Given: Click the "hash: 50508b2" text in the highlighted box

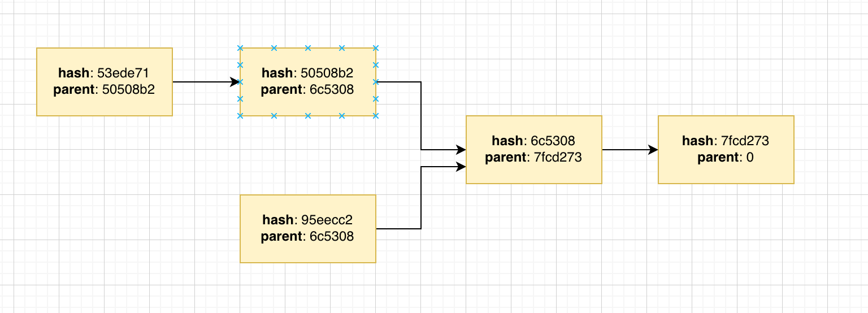Looking at the screenshot, I should coord(307,73).
